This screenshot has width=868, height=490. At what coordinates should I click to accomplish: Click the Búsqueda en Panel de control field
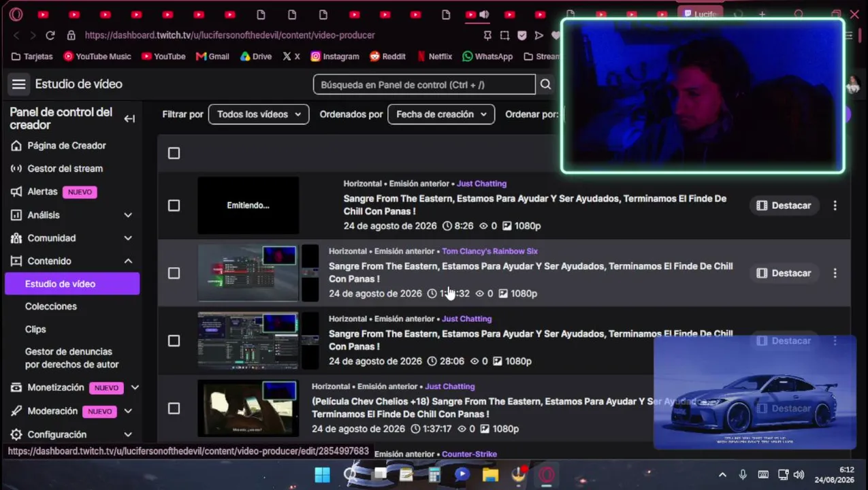[x=424, y=84]
